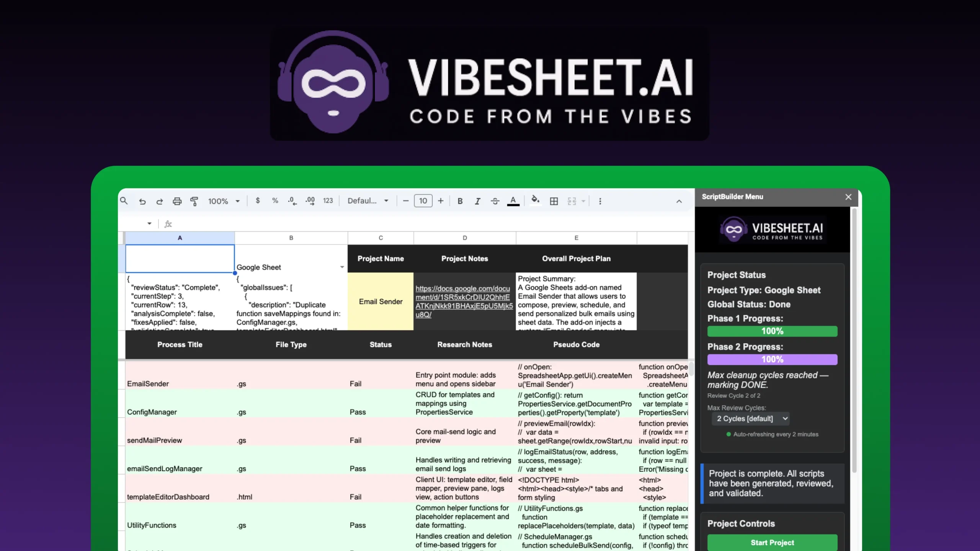Click the borders grid icon
Screen dimensions: 980x551
pos(554,201)
